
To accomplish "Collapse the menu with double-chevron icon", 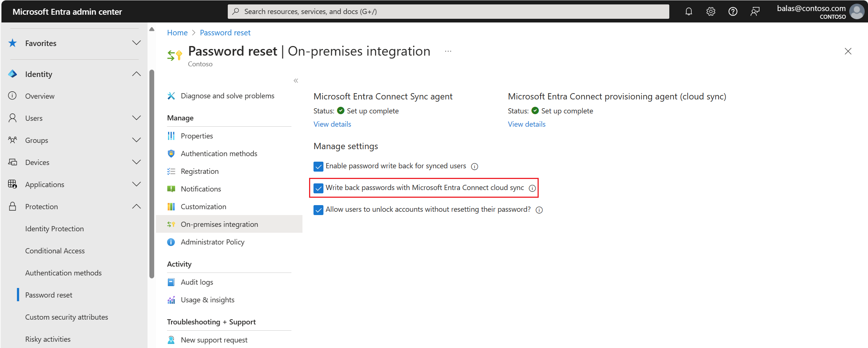I will coord(296,81).
